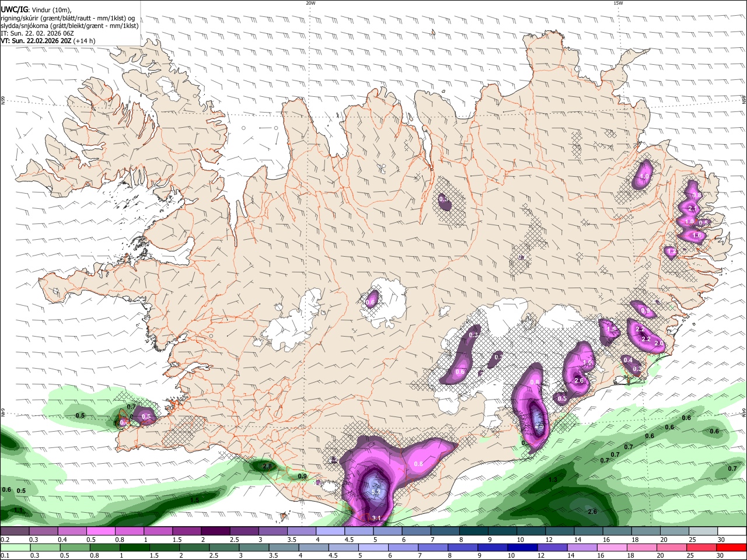Select dark blue bottom legend swatch at 10

pos(523,547)
